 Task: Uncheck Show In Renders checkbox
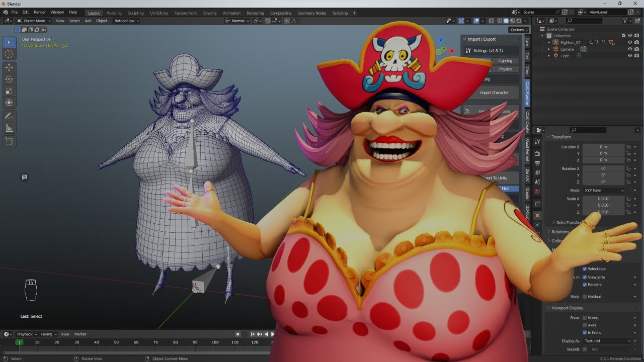[585, 285]
